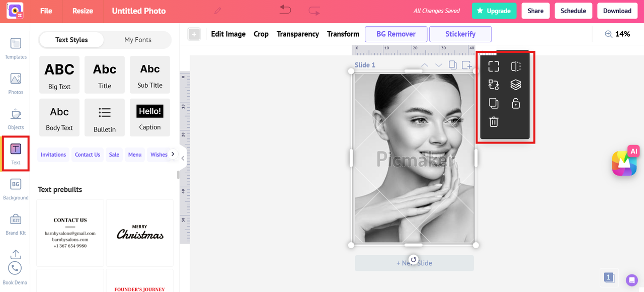The width and height of the screenshot is (644, 292).
Task: Select the Merry Christmas prebuilt thumbnail
Action: pyautogui.click(x=140, y=233)
